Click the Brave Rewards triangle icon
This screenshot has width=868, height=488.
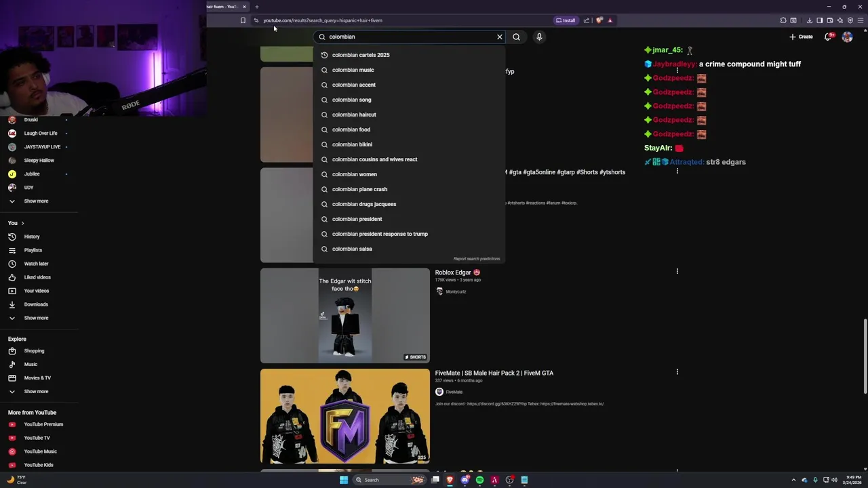point(610,20)
